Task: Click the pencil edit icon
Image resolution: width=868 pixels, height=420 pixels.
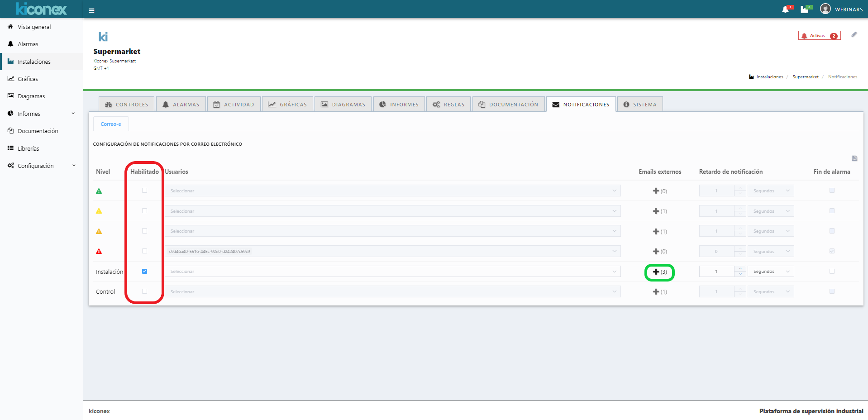Action: (854, 35)
